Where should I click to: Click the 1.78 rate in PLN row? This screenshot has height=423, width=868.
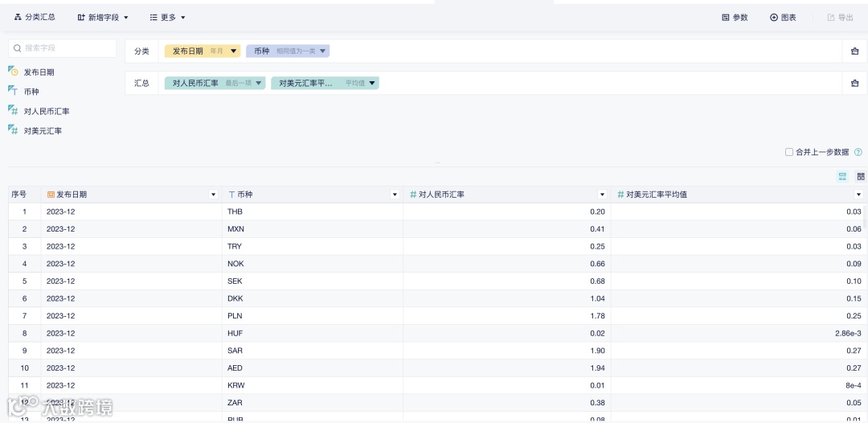point(597,316)
